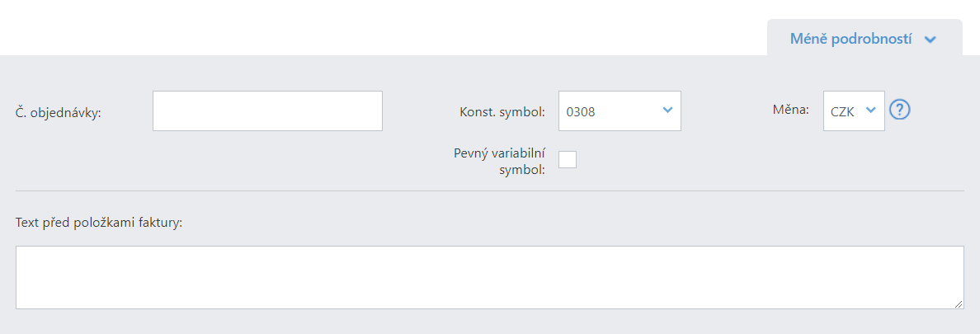The image size is (980, 334).
Task: Collapse details via Méně podrobností tab
Action: click(865, 37)
